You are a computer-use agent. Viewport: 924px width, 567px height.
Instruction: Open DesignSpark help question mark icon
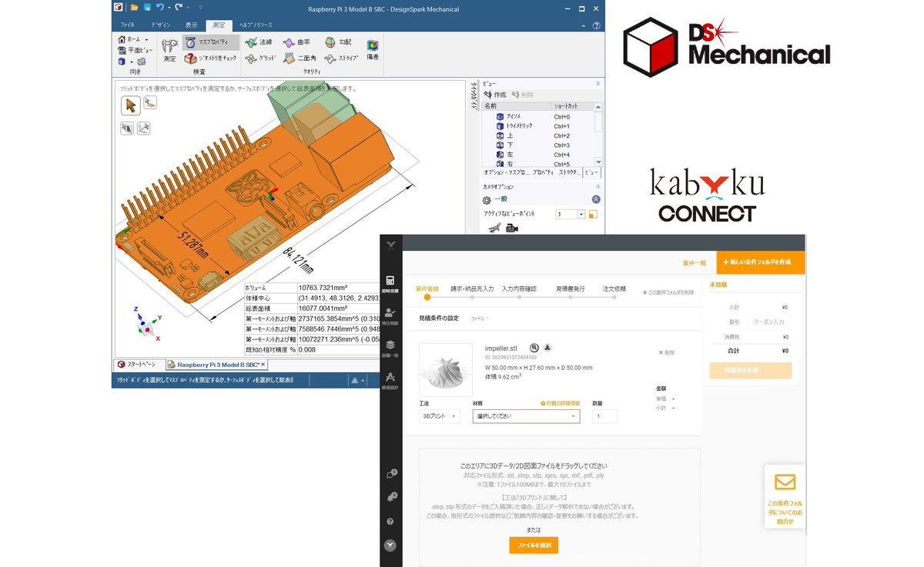[x=596, y=25]
